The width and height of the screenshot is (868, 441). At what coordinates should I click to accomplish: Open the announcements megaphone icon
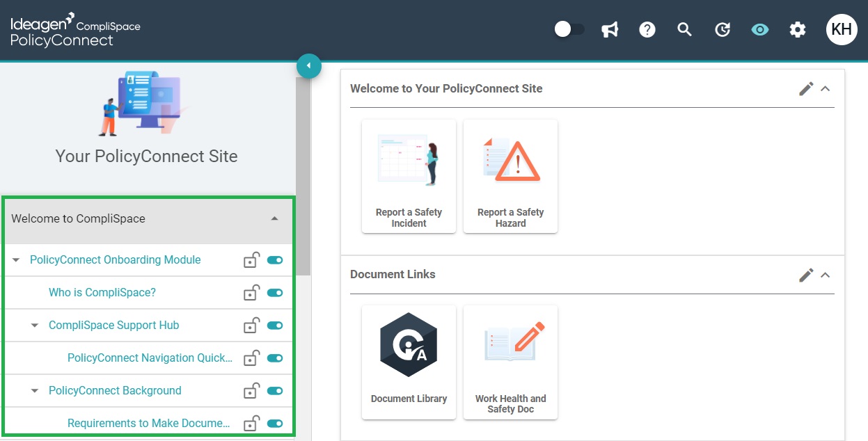point(610,29)
